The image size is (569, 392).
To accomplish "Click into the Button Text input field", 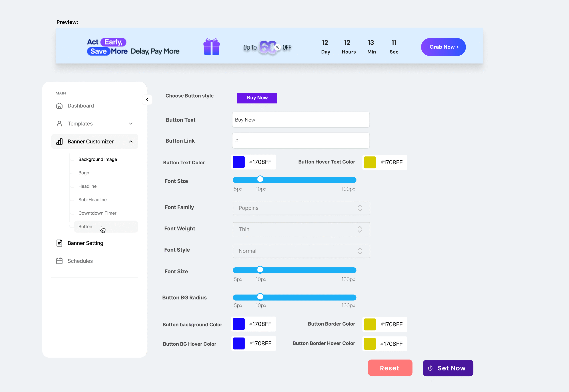I will pos(301,120).
